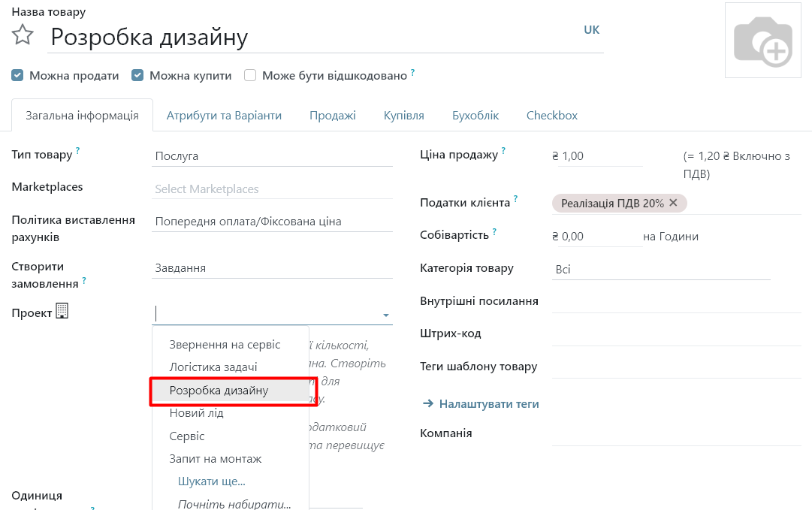812x510 pixels.
Task: Collapse the Проект dropdown arrow
Action: [x=386, y=315]
